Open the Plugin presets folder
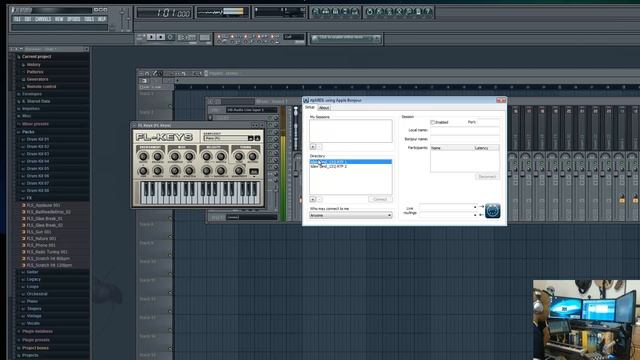The width and height of the screenshot is (640, 360). pyautogui.click(x=36, y=340)
